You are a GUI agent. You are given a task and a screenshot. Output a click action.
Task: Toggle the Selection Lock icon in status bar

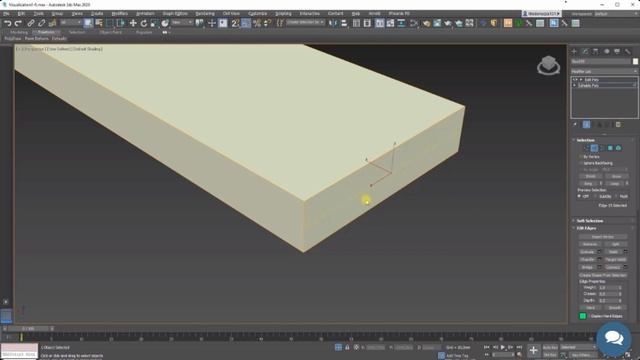point(347,347)
